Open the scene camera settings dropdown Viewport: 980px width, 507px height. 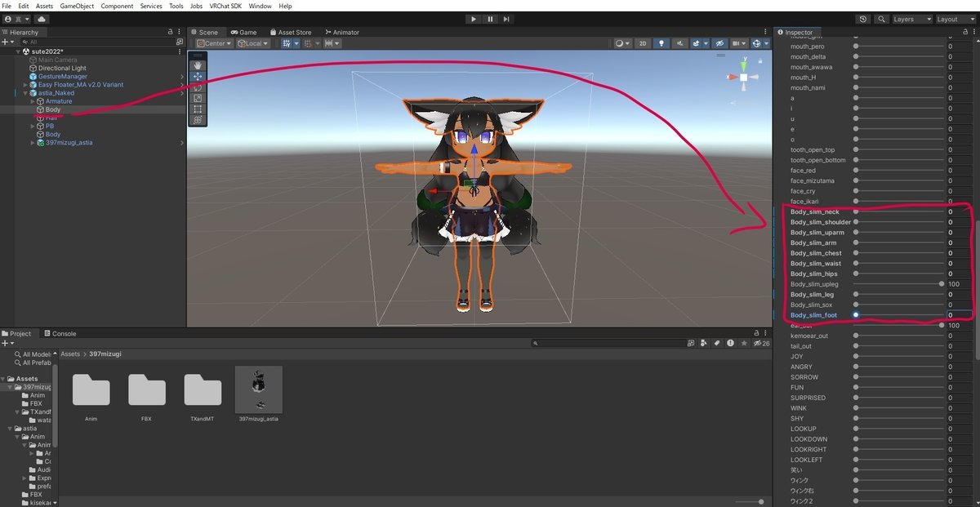click(x=739, y=43)
